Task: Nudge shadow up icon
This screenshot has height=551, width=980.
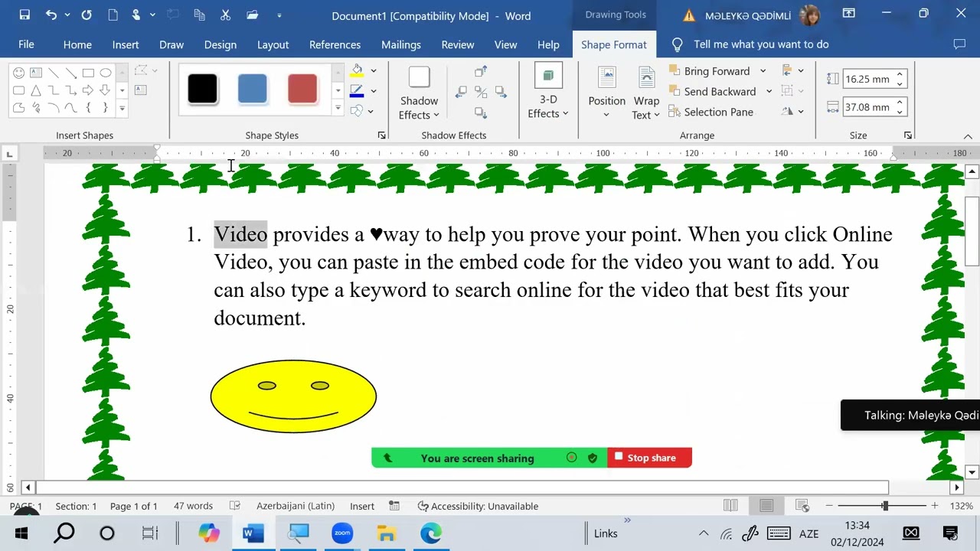Action: point(481,71)
